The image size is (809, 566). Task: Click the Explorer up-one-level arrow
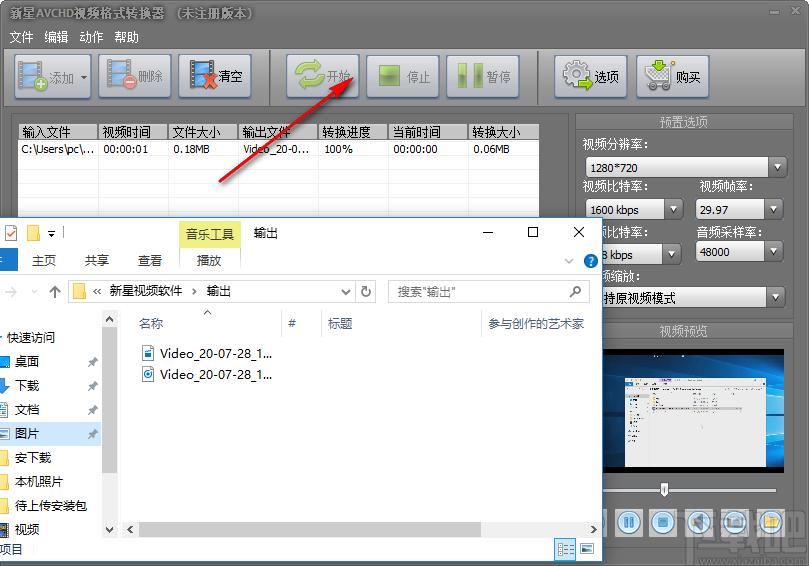[x=55, y=292]
